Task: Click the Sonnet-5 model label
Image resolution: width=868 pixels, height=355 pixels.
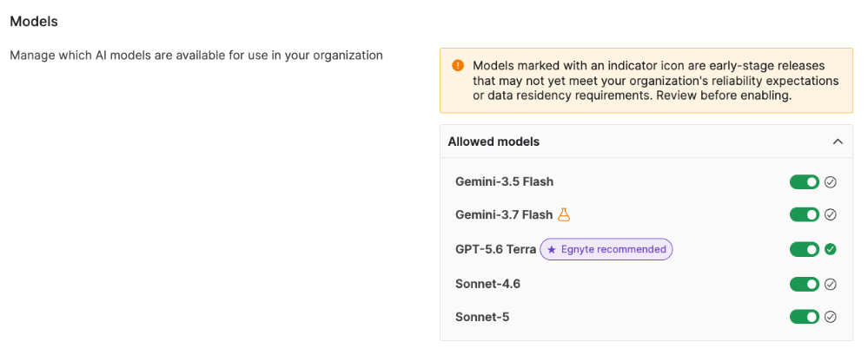Action: [x=482, y=317]
